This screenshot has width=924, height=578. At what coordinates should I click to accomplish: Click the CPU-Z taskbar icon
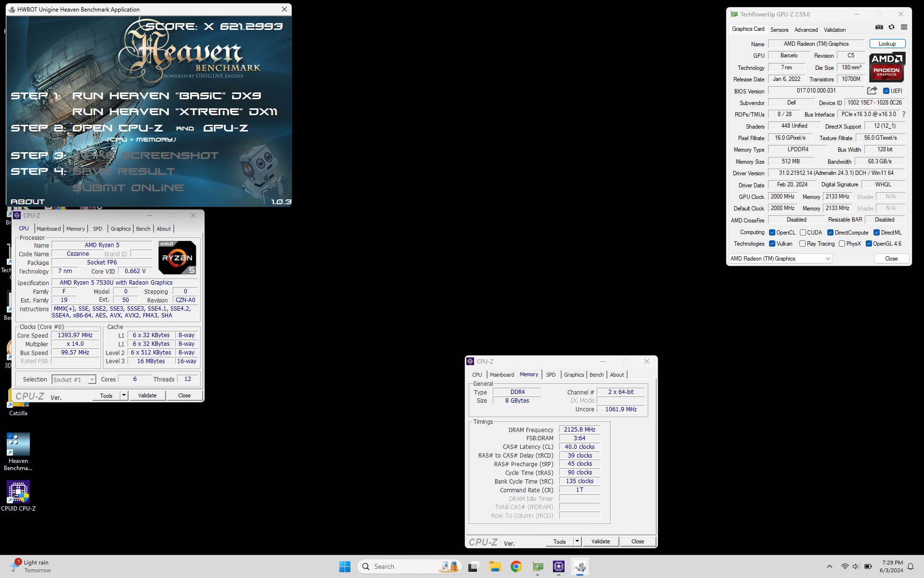pos(559,566)
